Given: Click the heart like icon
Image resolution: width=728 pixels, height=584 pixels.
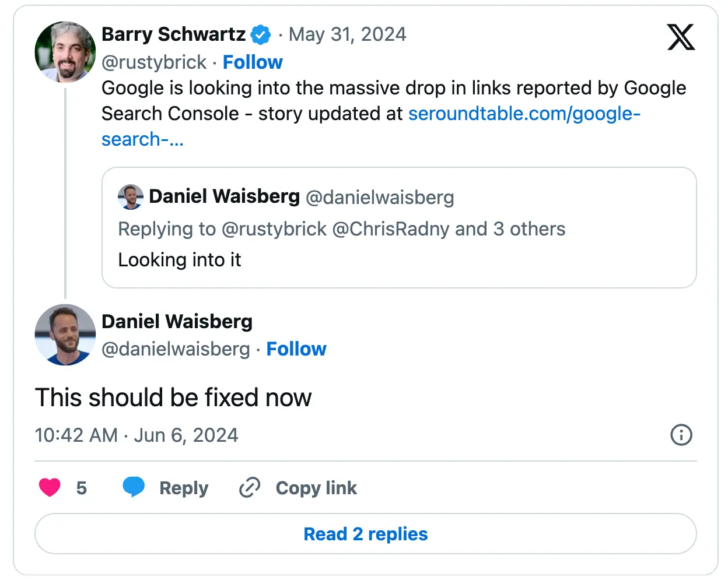Looking at the screenshot, I should [x=50, y=487].
